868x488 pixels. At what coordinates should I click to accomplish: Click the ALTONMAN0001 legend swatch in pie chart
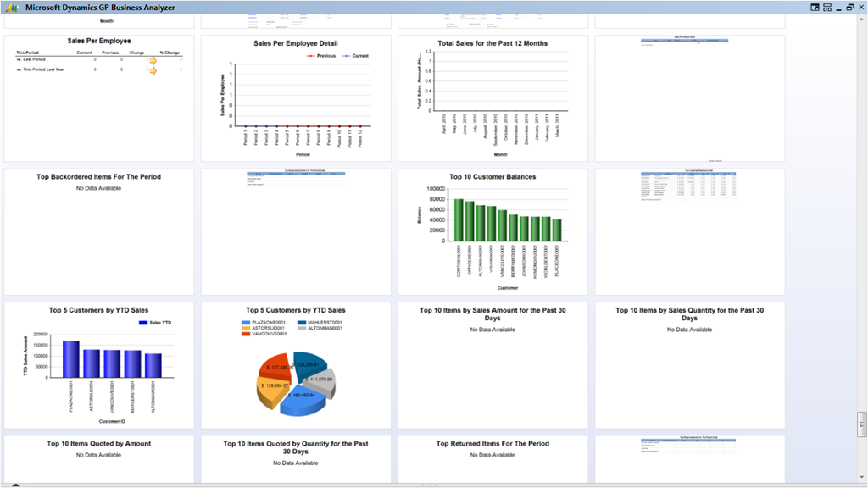pyautogui.click(x=302, y=328)
